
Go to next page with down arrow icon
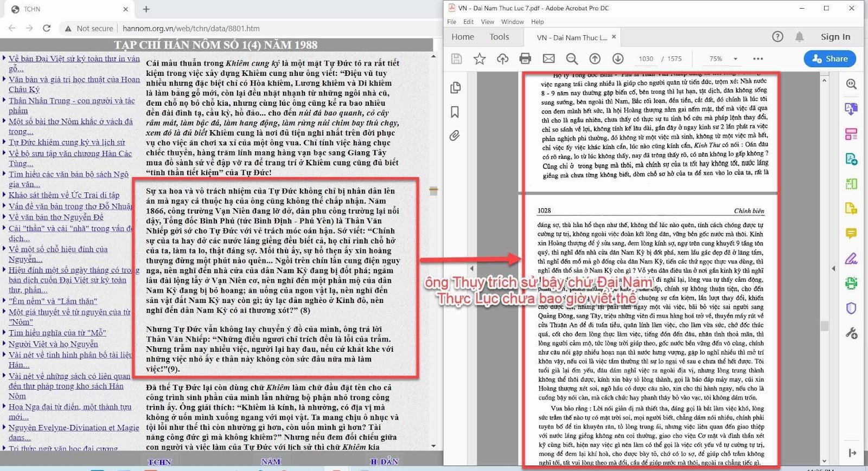[618, 59]
